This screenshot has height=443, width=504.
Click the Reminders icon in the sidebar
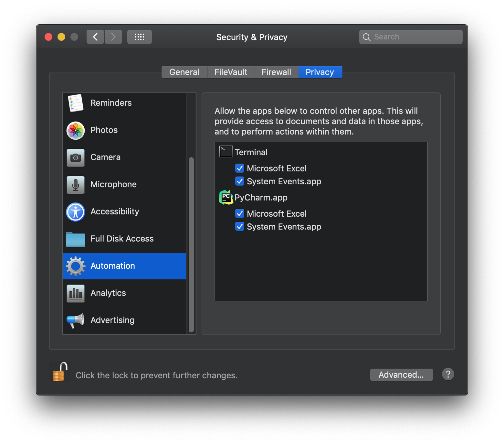(76, 103)
